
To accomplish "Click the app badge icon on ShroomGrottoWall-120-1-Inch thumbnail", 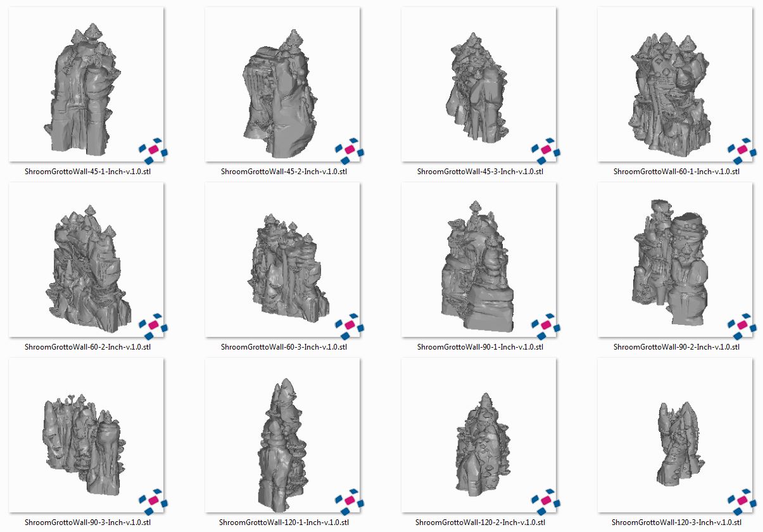I will pyautogui.click(x=349, y=500).
